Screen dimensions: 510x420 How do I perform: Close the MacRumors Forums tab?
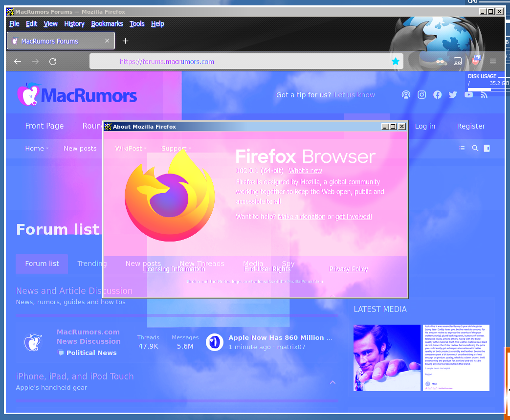[x=107, y=41]
